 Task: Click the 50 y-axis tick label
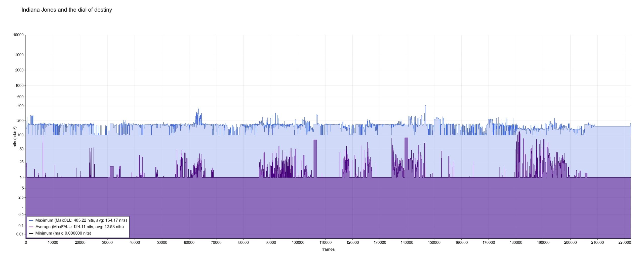pos(21,149)
